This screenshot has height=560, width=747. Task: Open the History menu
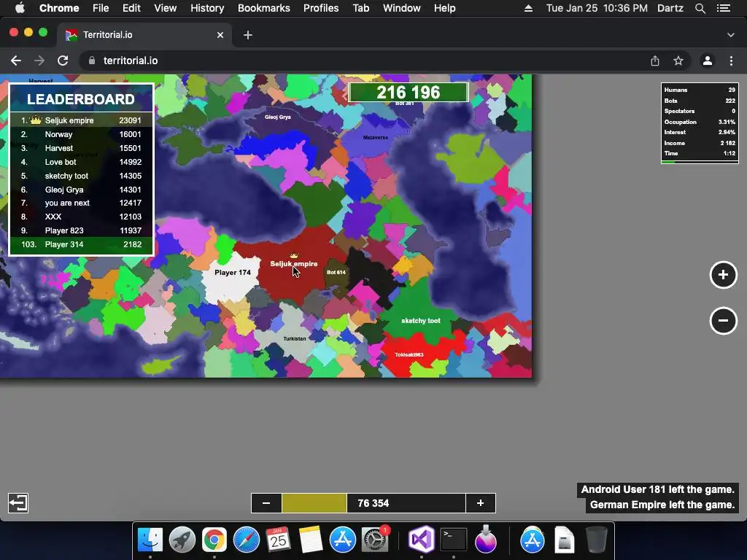[x=207, y=8]
